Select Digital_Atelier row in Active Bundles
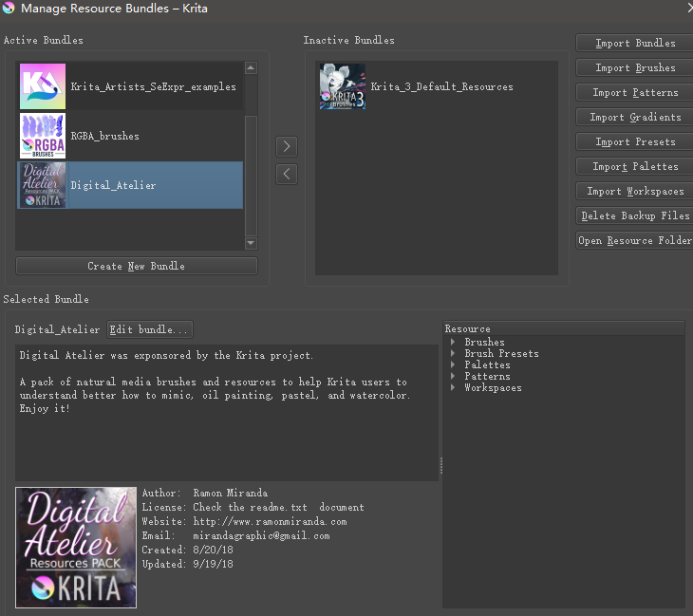Viewport: 693px width, 616px height. [130, 185]
